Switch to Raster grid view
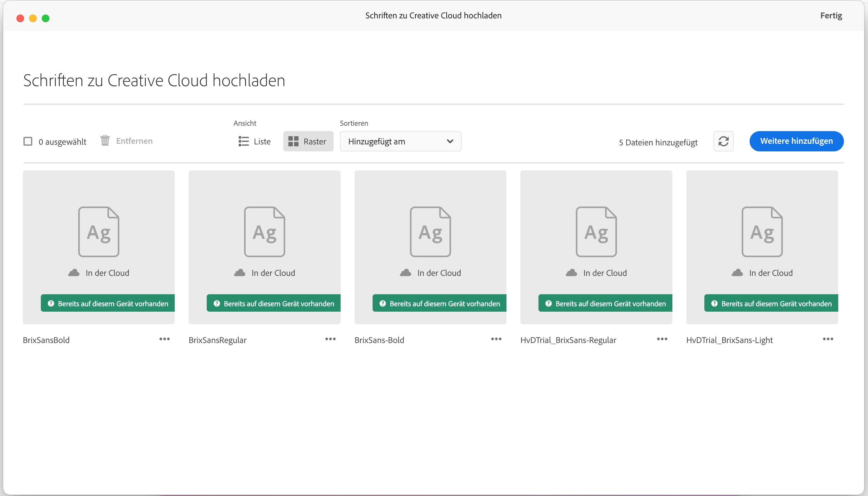Screen dimensions: 868x496 click(308, 141)
